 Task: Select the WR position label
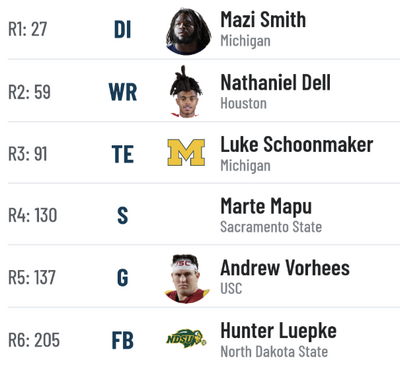point(123,92)
